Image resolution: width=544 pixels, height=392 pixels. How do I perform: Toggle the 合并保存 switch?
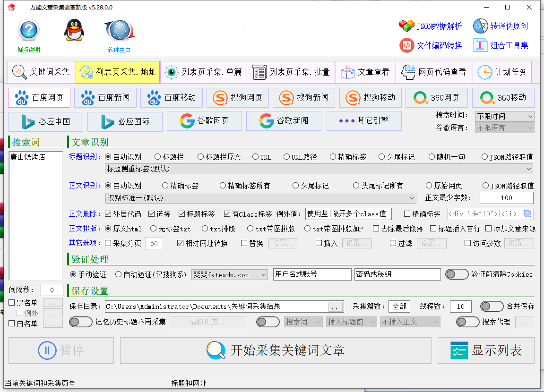[492, 307]
